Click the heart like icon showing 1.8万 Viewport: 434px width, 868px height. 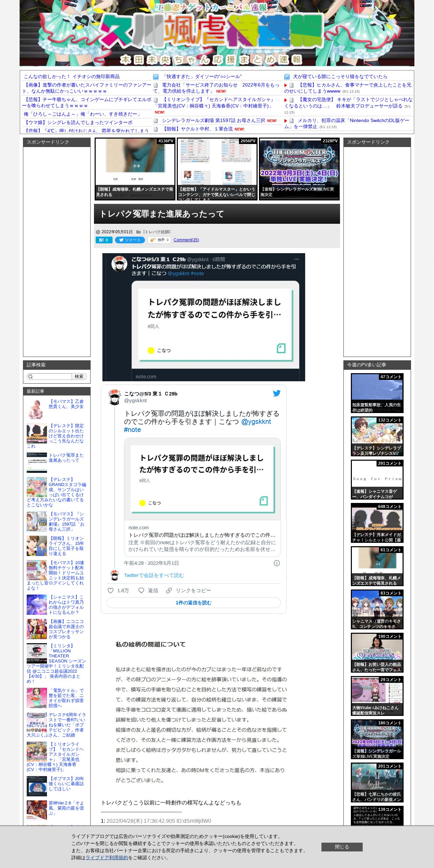(110, 590)
